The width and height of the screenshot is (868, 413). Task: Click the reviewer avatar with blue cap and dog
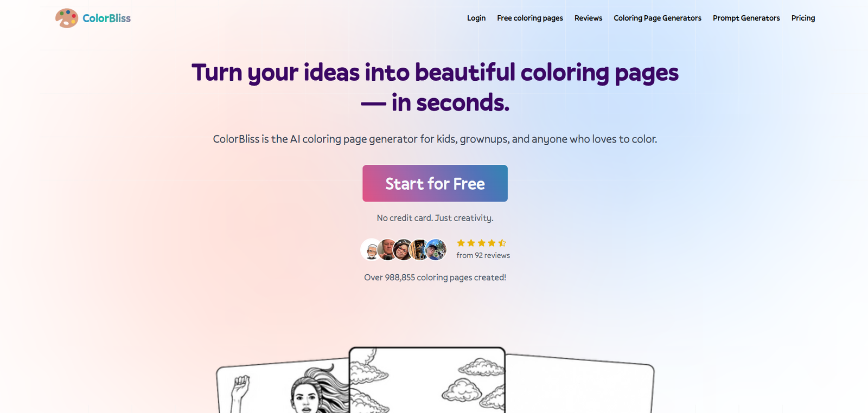coord(436,250)
